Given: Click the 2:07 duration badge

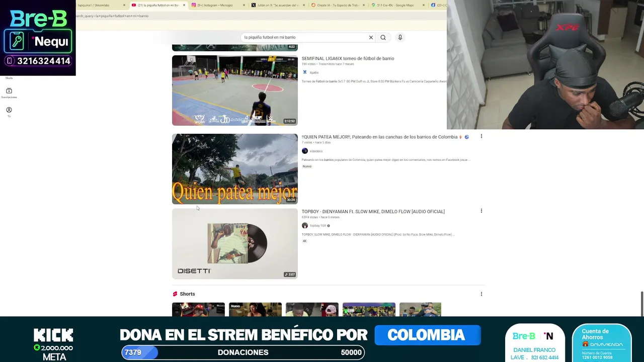Looking at the screenshot, I should click(290, 275).
